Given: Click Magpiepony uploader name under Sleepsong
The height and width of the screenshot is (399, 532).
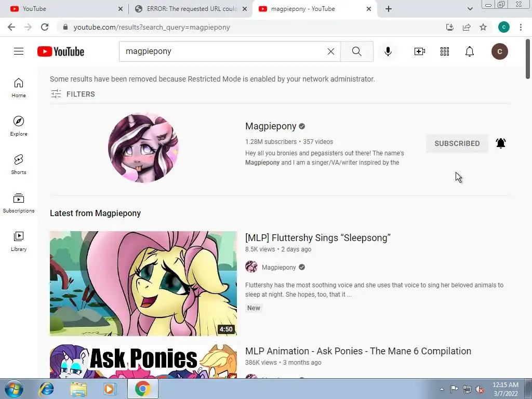Looking at the screenshot, I should click(x=278, y=268).
